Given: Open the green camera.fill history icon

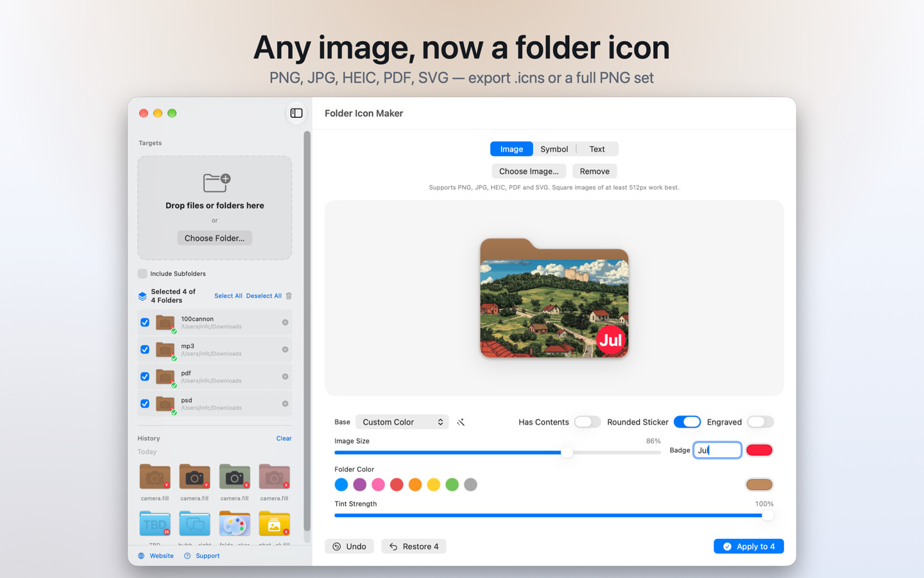Looking at the screenshot, I should click(x=234, y=477).
